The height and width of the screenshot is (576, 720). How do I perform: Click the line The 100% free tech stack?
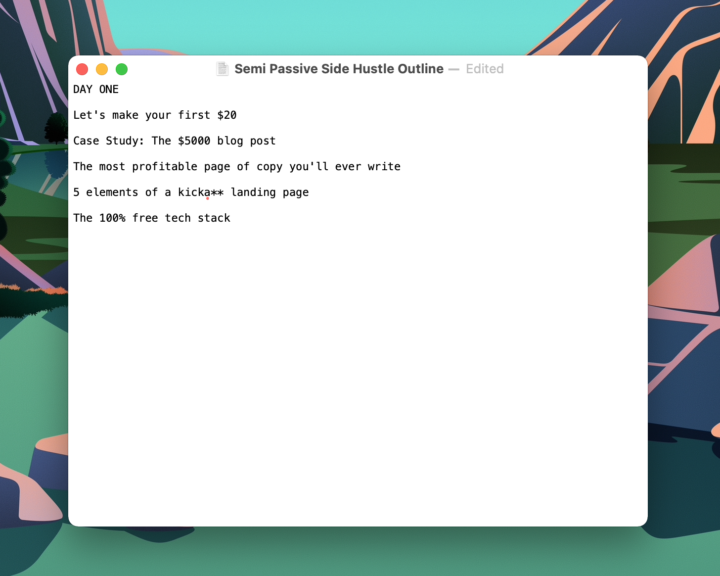(x=152, y=218)
